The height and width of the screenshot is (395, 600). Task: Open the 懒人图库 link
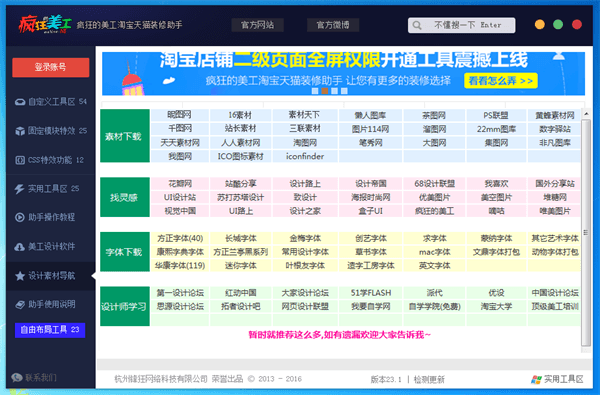tap(370, 115)
